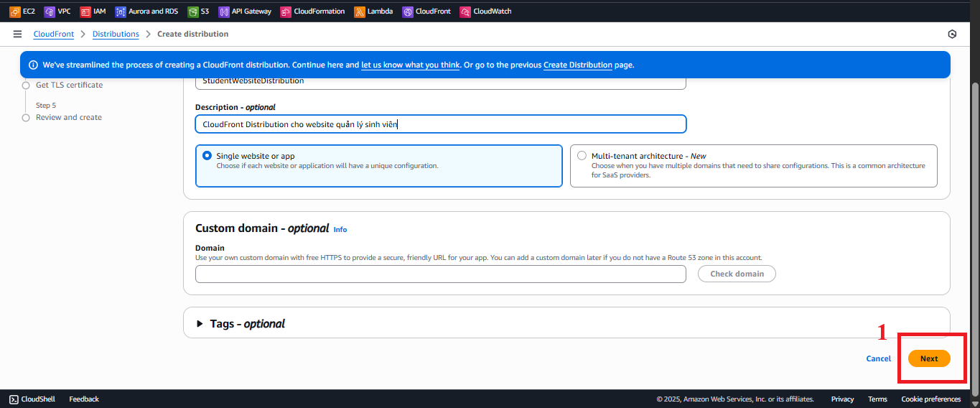This screenshot has width=980, height=408.
Task: Open the Privacy footer link
Action: pyautogui.click(x=842, y=399)
